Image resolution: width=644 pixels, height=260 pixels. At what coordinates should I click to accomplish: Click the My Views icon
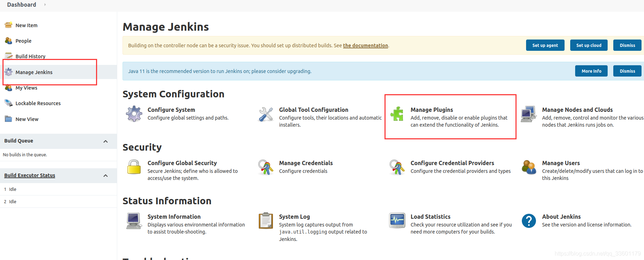point(8,87)
